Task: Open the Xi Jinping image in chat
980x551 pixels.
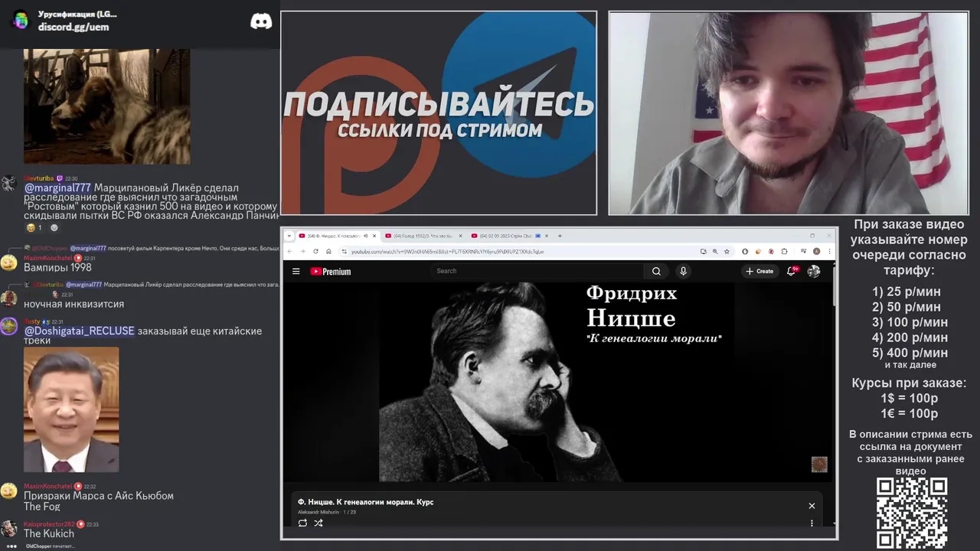Action: [71, 409]
